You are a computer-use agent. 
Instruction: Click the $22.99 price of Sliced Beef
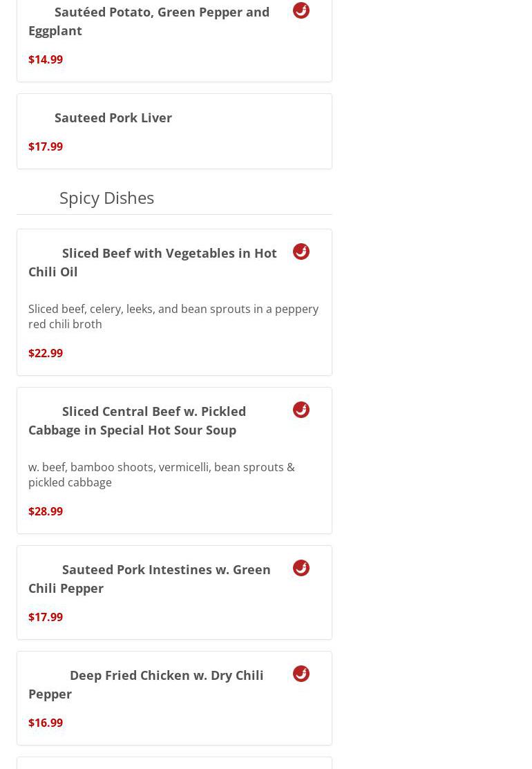click(46, 353)
